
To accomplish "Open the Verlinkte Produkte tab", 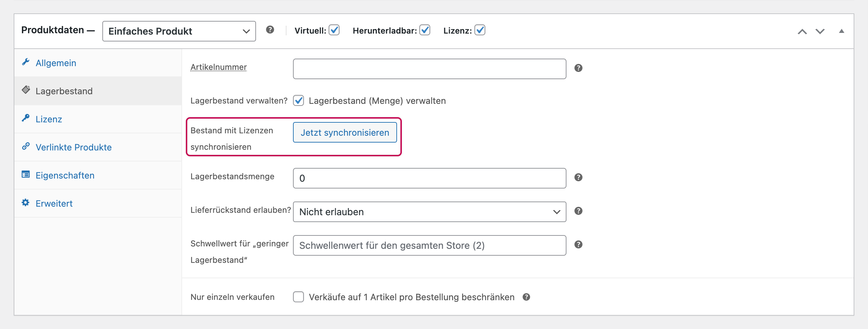I will point(98,147).
